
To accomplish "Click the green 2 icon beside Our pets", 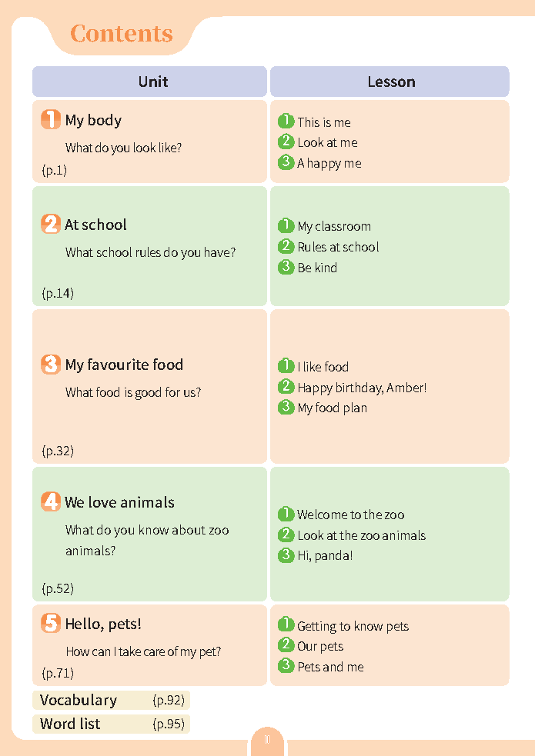I will click(286, 646).
